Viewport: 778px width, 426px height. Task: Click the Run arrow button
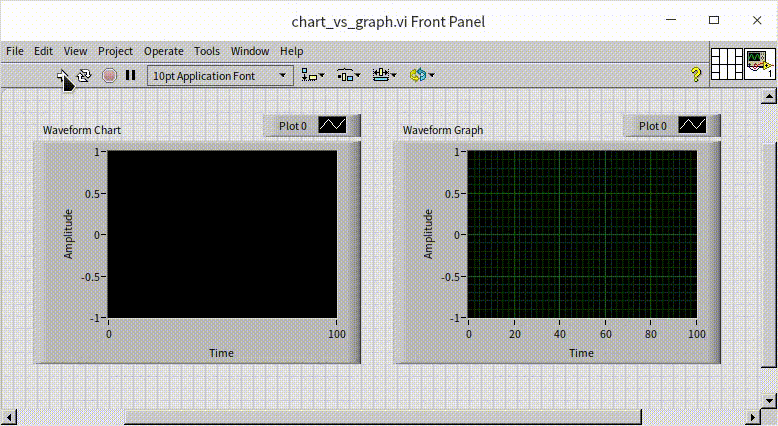62,75
